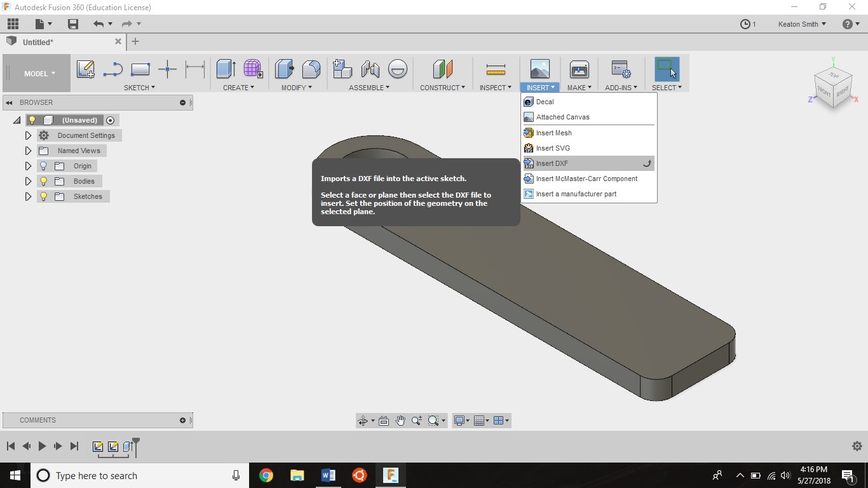Image resolution: width=868 pixels, height=488 pixels.
Task: Expand the Bodies tree node
Action: (28, 181)
